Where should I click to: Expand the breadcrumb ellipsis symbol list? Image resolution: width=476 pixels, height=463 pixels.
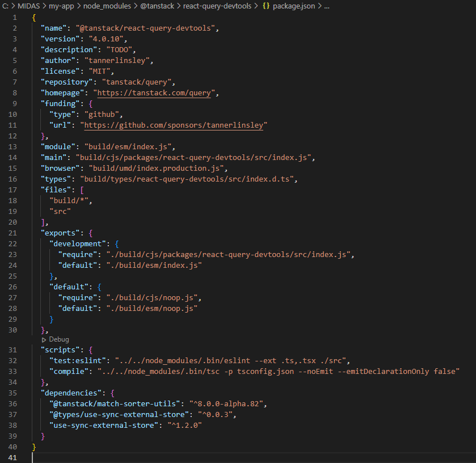(x=327, y=6)
